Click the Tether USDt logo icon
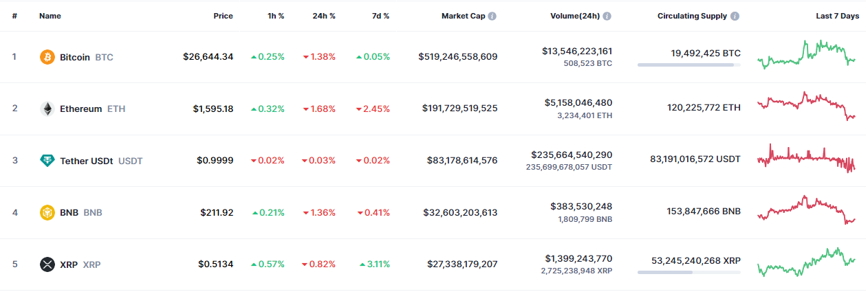The height and width of the screenshot is (294, 868). (x=47, y=161)
